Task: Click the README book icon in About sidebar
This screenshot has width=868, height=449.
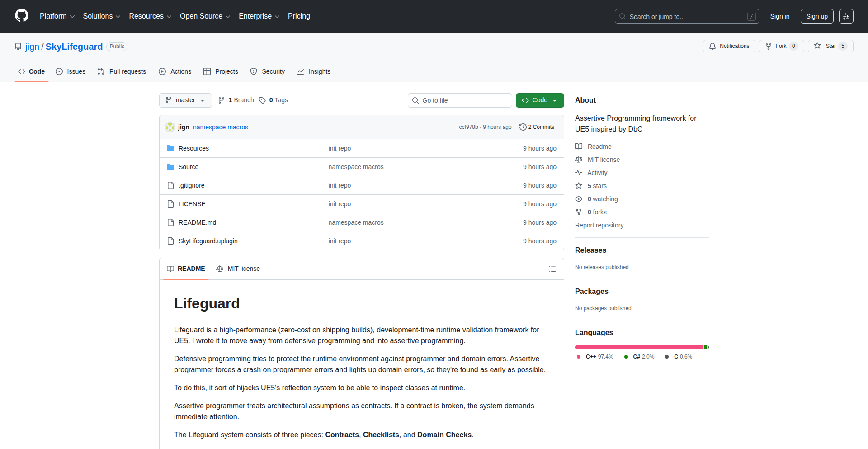Action: [579, 146]
